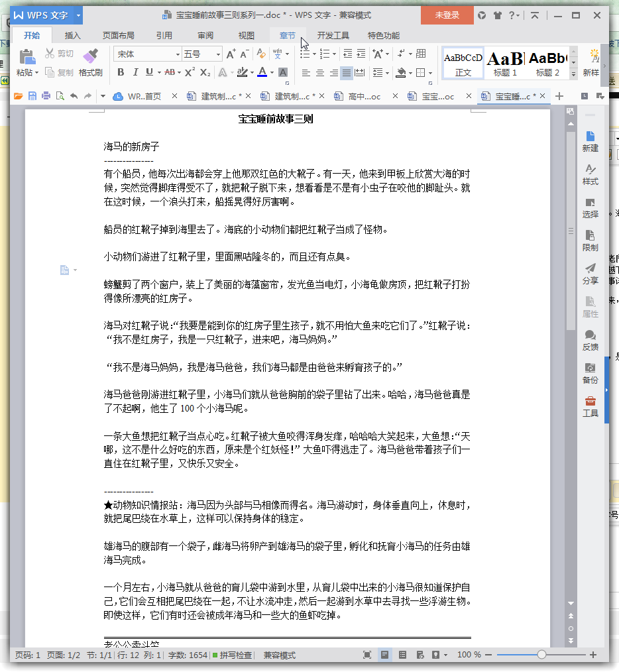The width and height of the screenshot is (619, 672).
Task: Align text left
Action: tap(306, 73)
